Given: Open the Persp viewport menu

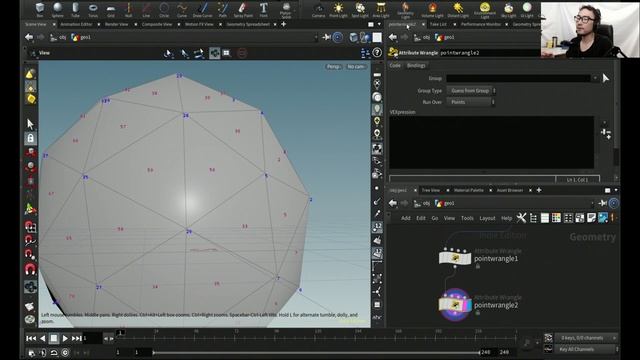Looking at the screenshot, I should (333, 67).
